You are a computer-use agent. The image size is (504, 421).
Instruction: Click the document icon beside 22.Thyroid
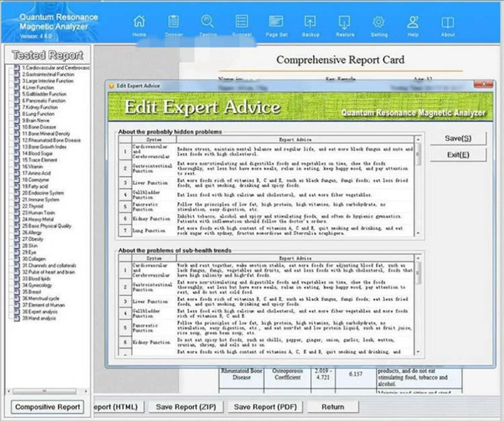coord(17,206)
